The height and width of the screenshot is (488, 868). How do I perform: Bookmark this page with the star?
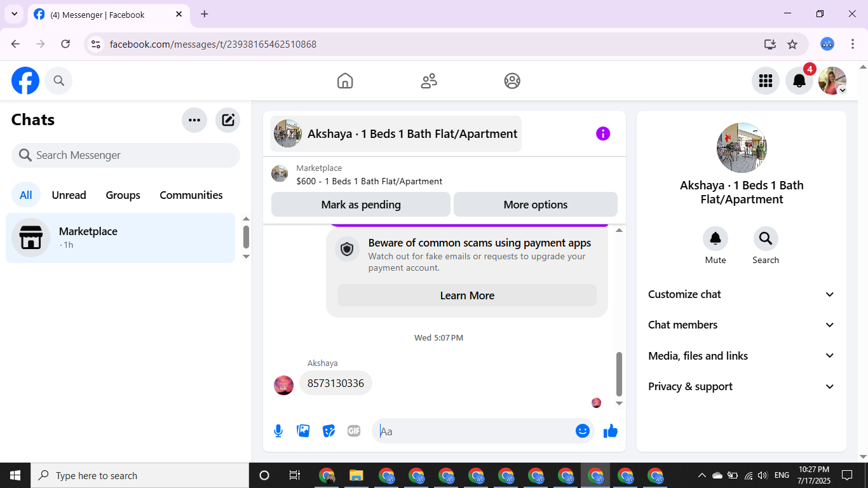(x=792, y=44)
